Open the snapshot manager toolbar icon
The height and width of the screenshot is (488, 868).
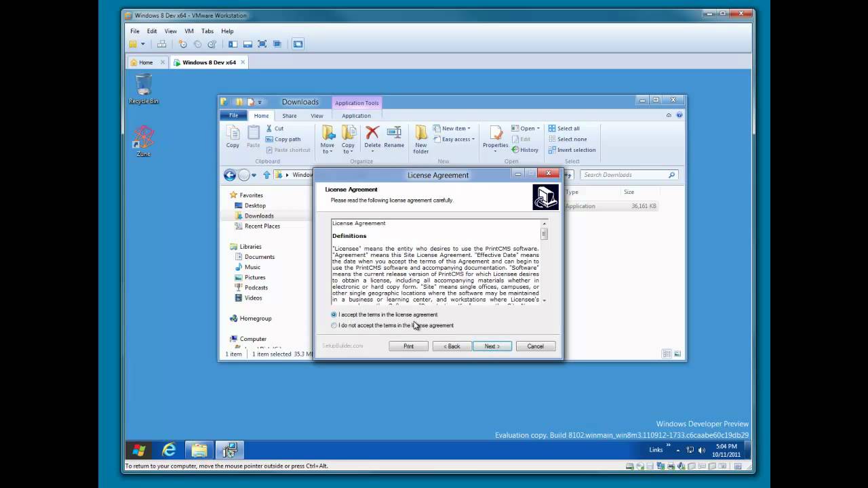click(212, 44)
